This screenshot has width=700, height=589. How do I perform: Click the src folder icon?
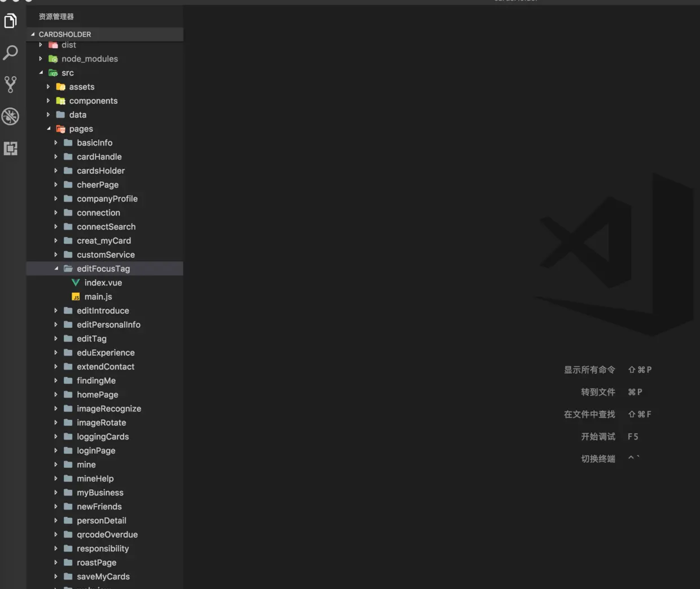53,73
